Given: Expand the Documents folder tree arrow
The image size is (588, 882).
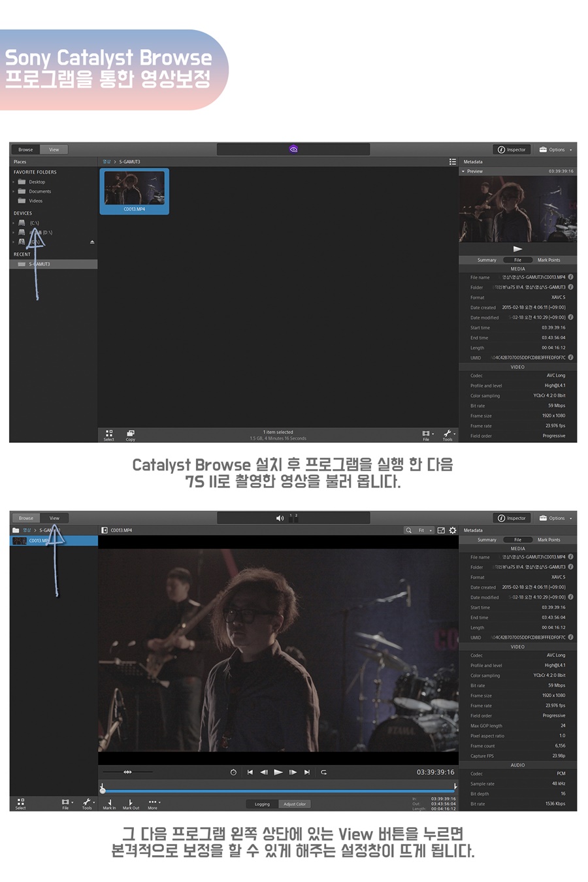Looking at the screenshot, I should click(x=13, y=191).
